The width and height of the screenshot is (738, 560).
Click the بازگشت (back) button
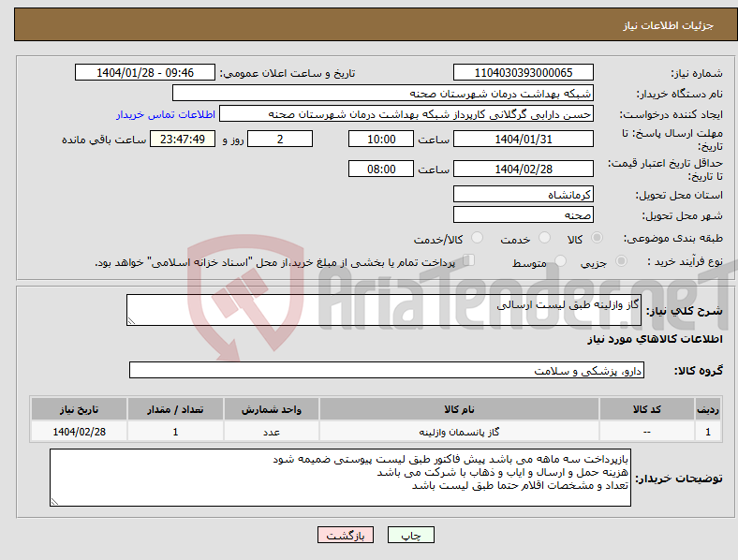tap(346, 535)
